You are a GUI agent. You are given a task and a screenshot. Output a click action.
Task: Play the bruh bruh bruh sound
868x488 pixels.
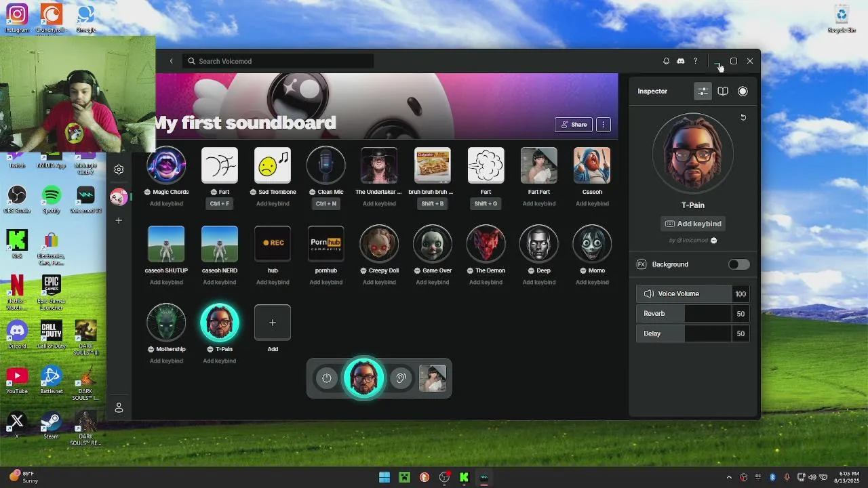click(x=433, y=165)
